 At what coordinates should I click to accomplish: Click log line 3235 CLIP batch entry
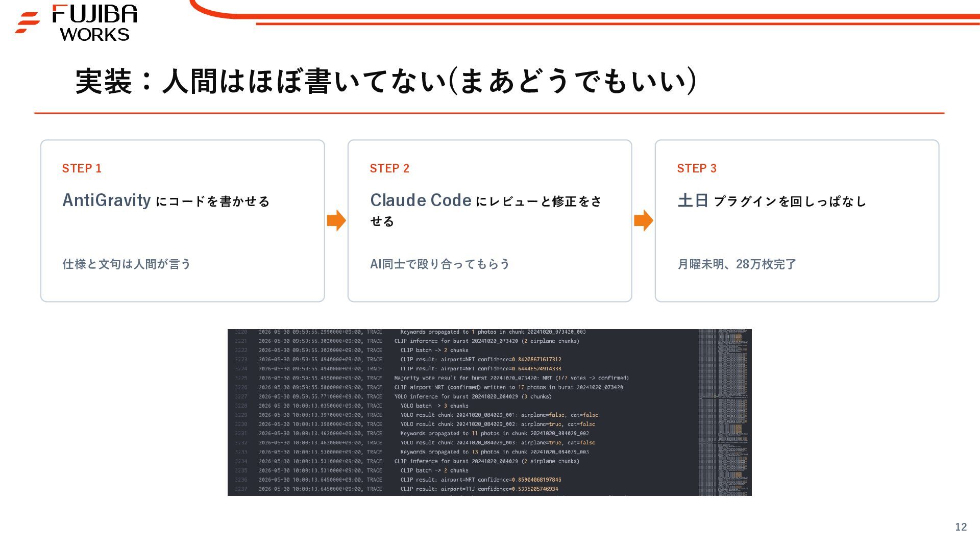pyautogui.click(x=434, y=470)
